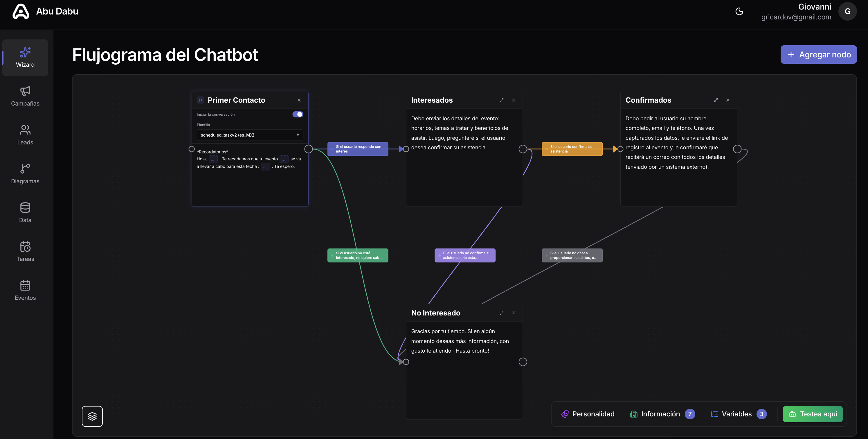Open the Campañas megaphone section
This screenshot has height=439, width=868.
click(25, 96)
